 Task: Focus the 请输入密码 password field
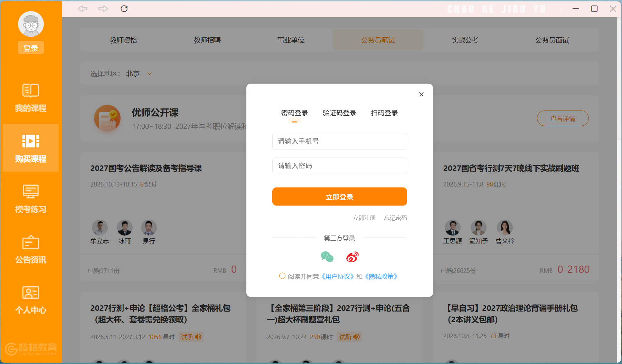[x=340, y=166]
